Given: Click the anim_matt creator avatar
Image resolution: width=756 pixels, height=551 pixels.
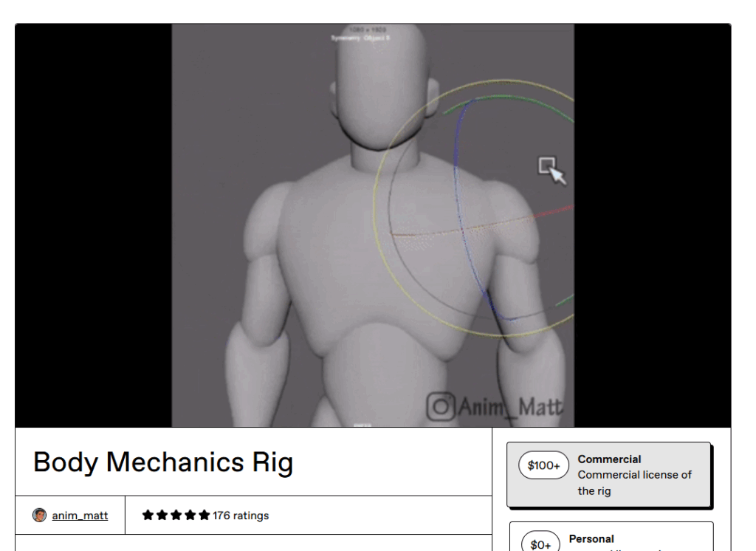Looking at the screenshot, I should [x=40, y=516].
